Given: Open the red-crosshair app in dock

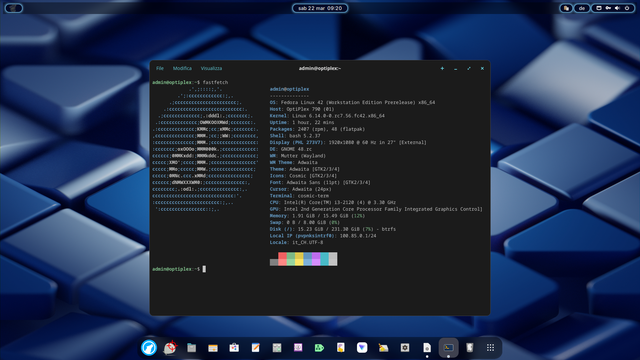Looking at the screenshot, I should (170, 348).
